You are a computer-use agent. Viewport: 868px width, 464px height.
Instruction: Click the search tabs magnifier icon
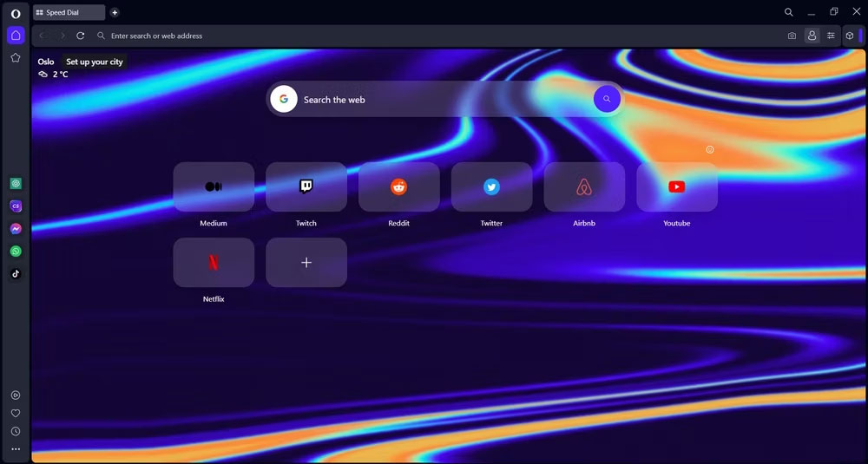click(789, 12)
